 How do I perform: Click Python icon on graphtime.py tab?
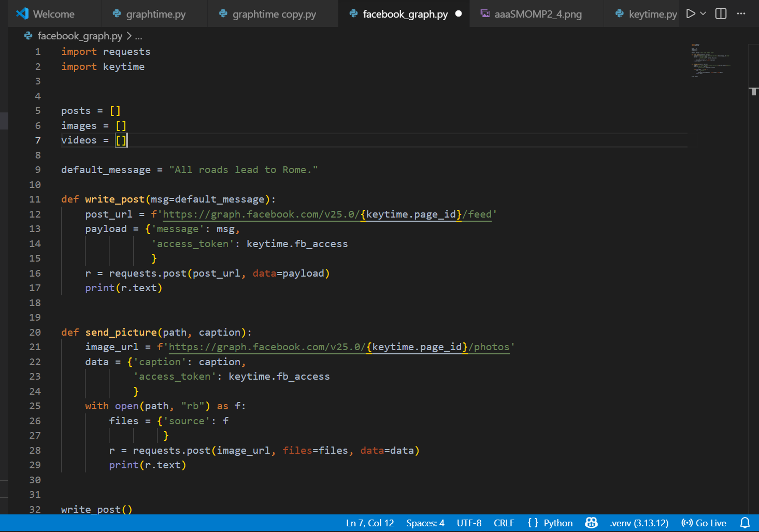(117, 14)
